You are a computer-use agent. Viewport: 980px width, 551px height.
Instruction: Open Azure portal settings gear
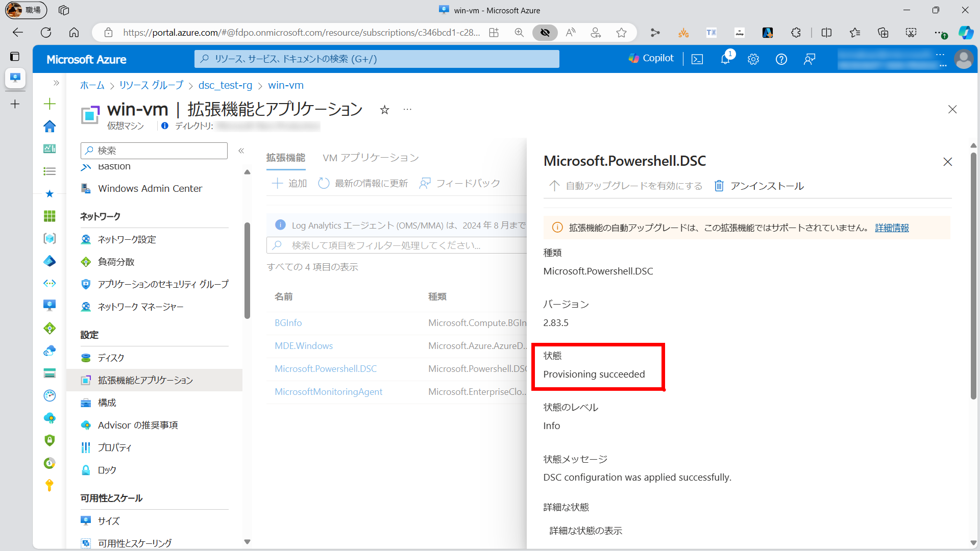pyautogui.click(x=753, y=59)
